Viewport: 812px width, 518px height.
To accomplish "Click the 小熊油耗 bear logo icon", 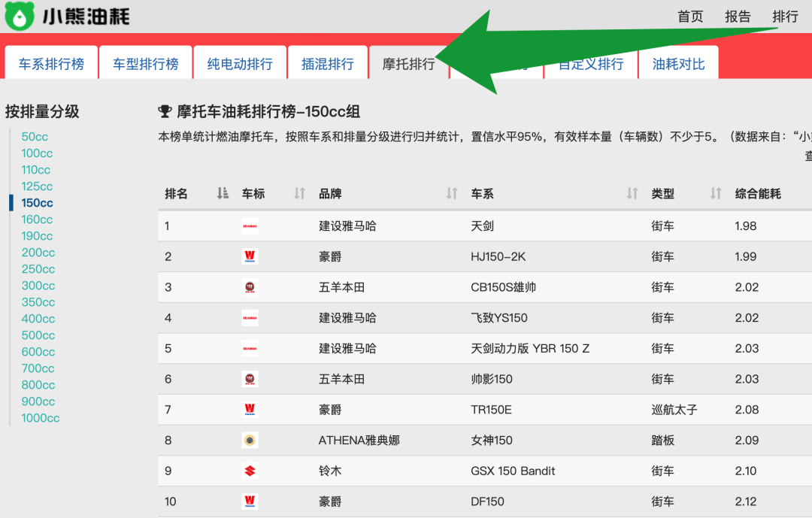I will [x=19, y=16].
